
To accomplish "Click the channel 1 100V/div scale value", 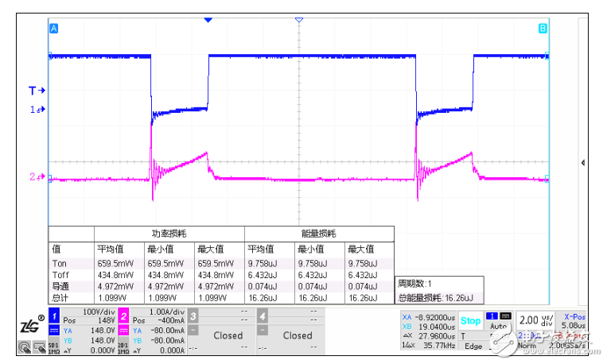I will (99, 312).
